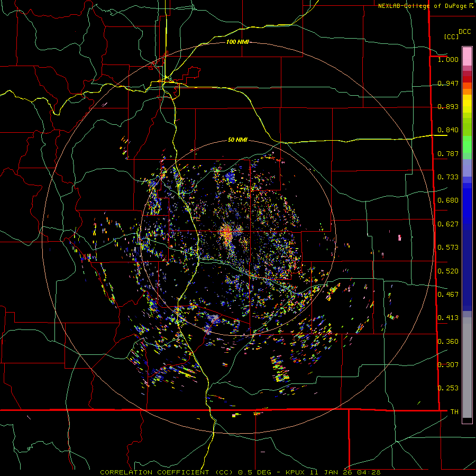Click the 0.253 scale value
The width and height of the screenshot is (476, 476).
tap(448, 388)
